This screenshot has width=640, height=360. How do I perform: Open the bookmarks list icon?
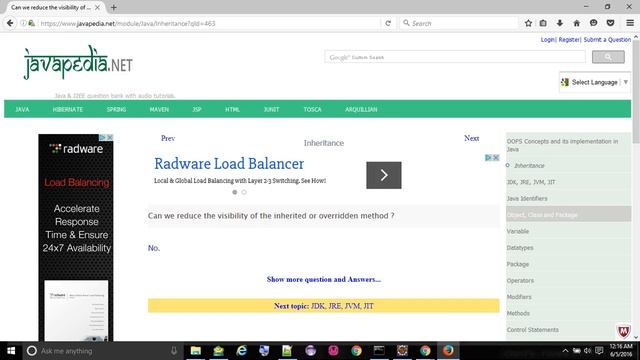(x=543, y=23)
